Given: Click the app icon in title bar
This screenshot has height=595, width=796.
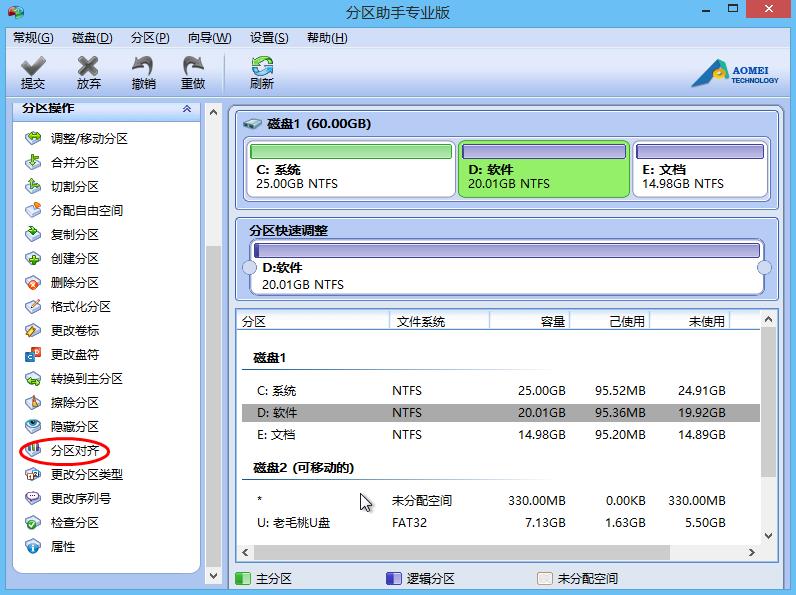Looking at the screenshot, I should [x=16, y=11].
